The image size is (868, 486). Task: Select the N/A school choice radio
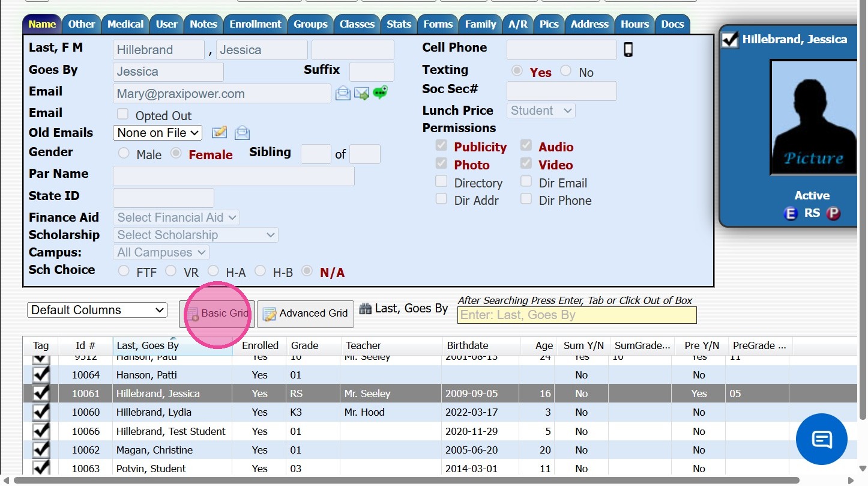(307, 271)
